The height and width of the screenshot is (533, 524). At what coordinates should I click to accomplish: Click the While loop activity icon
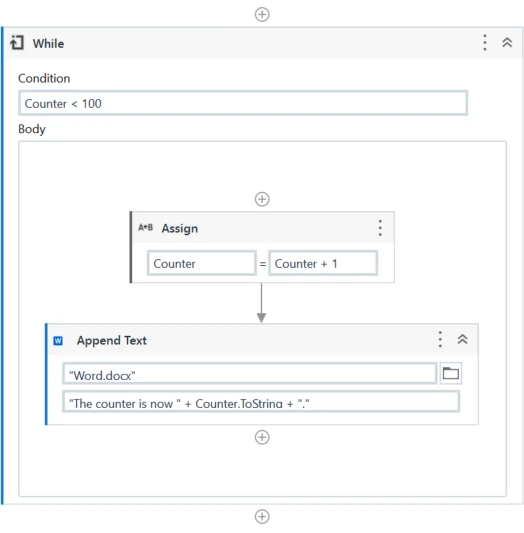click(x=17, y=43)
